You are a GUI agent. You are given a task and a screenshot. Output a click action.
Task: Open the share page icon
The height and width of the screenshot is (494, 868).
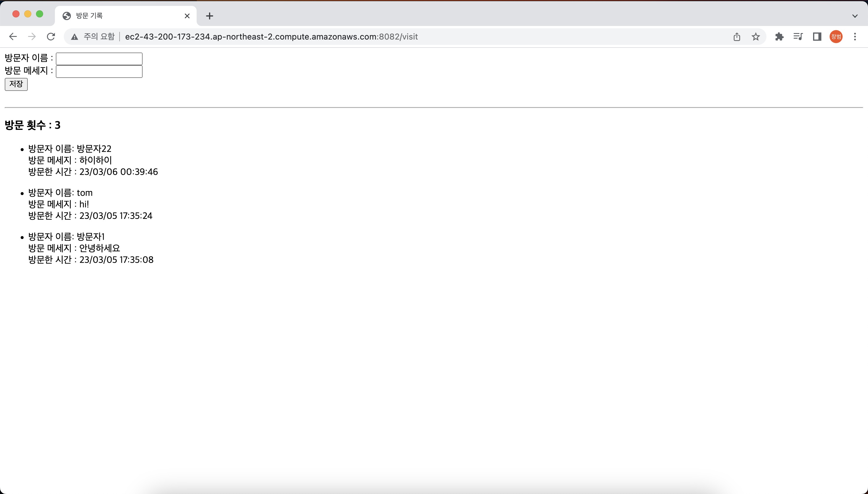[737, 37]
